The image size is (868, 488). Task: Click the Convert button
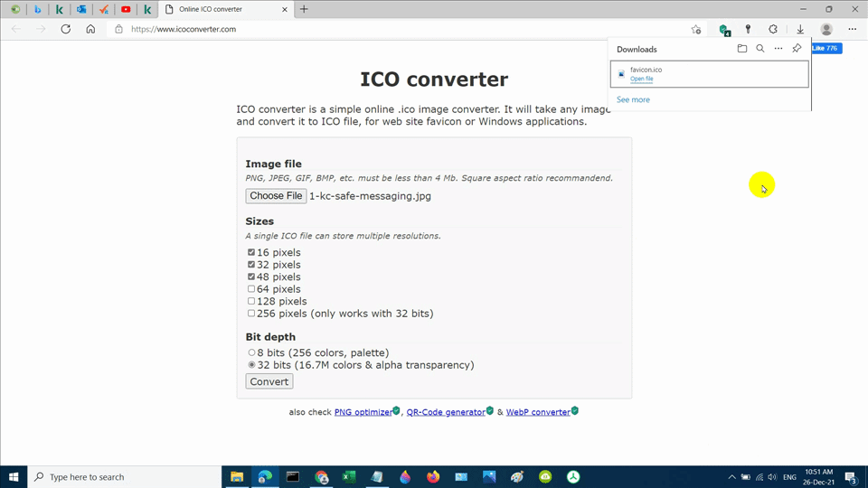pyautogui.click(x=269, y=381)
